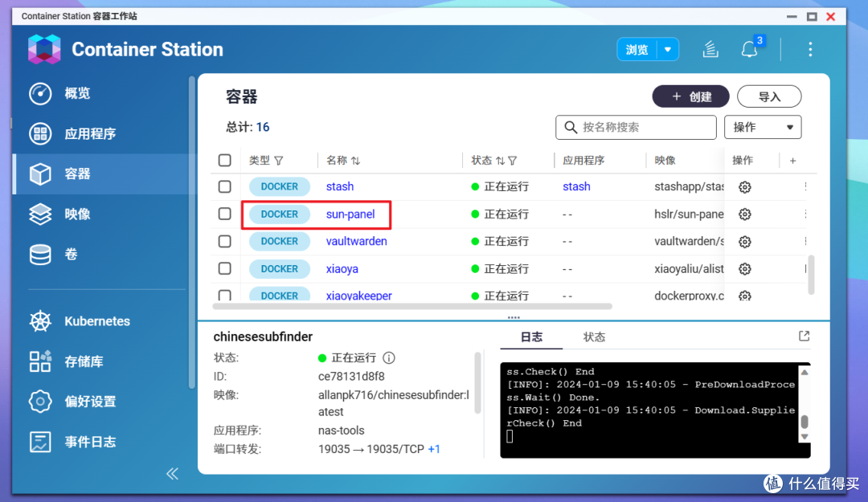
Task: Switch to the 状态 tab
Action: pyautogui.click(x=594, y=337)
